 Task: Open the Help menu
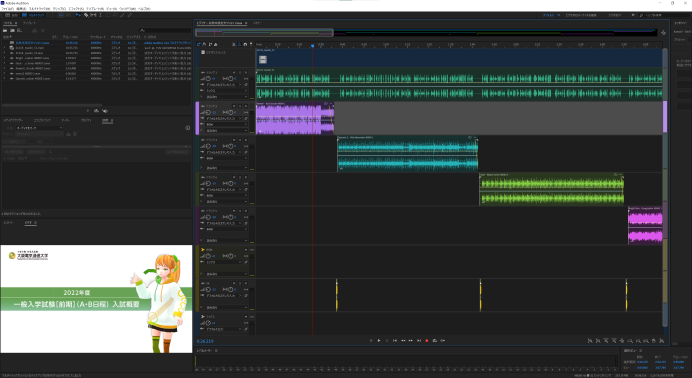click(x=144, y=8)
